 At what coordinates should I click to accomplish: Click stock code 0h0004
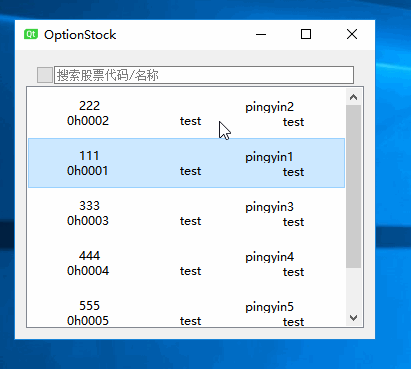click(88, 271)
